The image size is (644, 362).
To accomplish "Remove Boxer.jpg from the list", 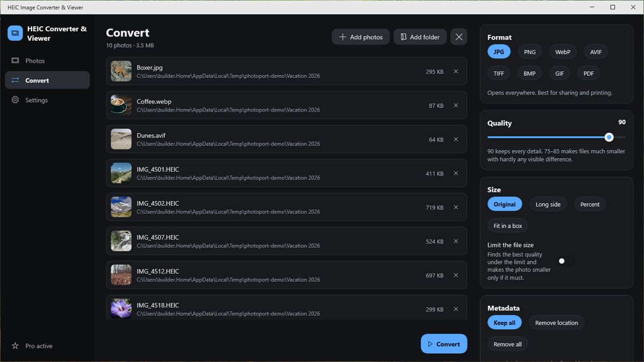I will click(x=456, y=71).
